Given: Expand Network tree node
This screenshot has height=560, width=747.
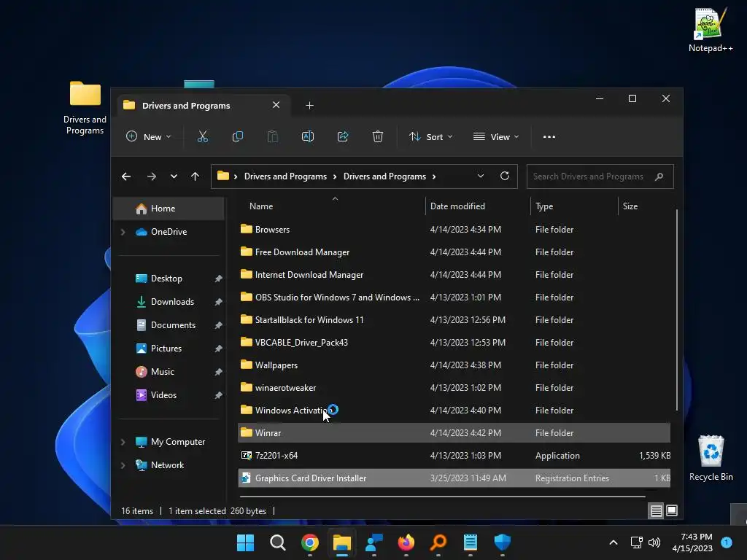Looking at the screenshot, I should point(123,465).
